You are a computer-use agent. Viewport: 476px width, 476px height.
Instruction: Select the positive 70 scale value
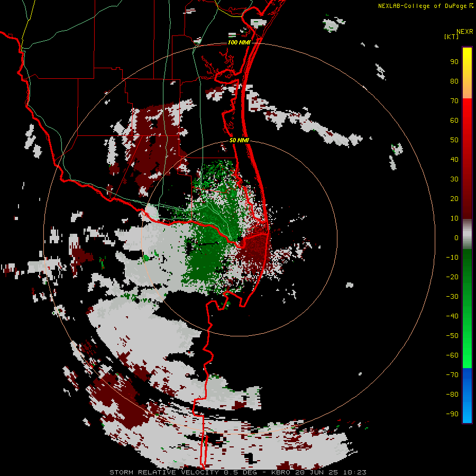[454, 101]
